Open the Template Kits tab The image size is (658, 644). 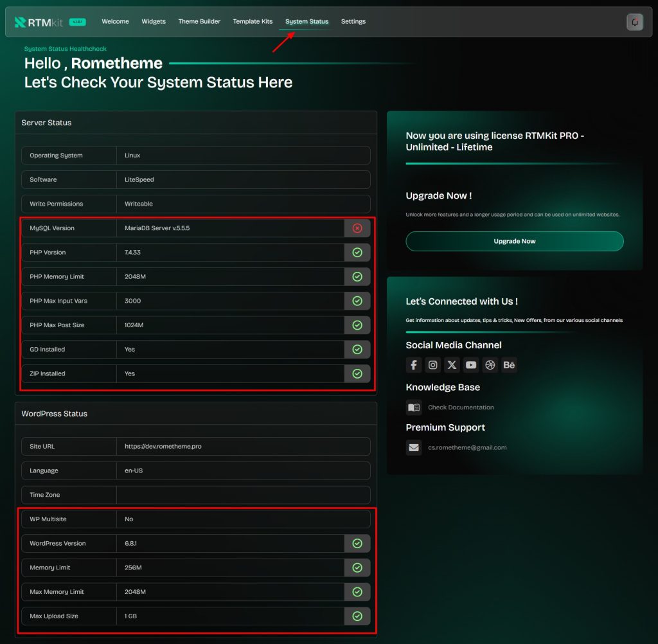tap(253, 21)
